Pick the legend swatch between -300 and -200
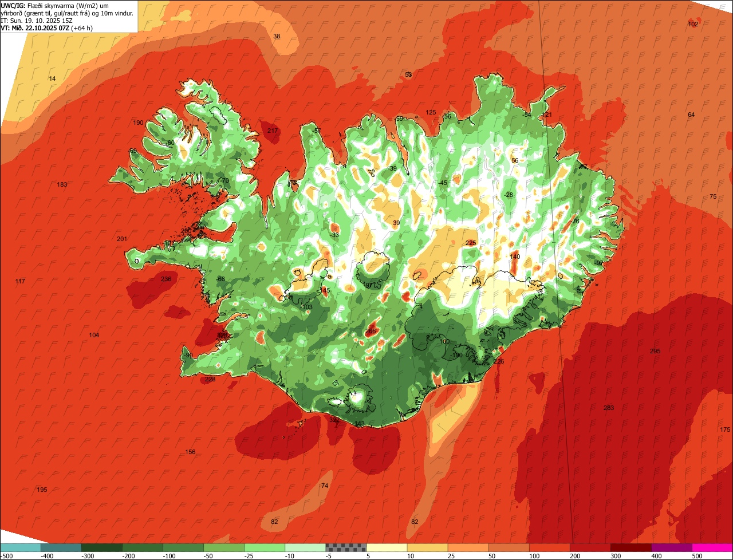The image size is (733, 560). coord(102,547)
